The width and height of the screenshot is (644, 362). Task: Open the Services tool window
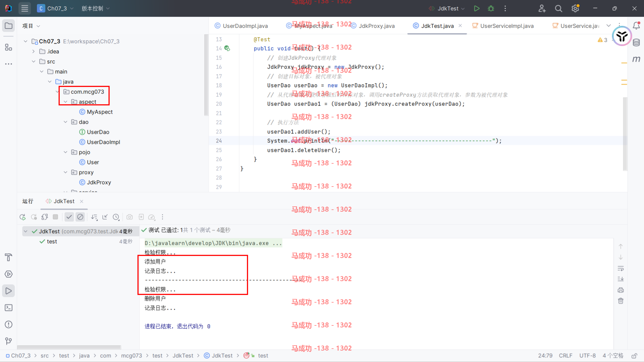point(8,274)
